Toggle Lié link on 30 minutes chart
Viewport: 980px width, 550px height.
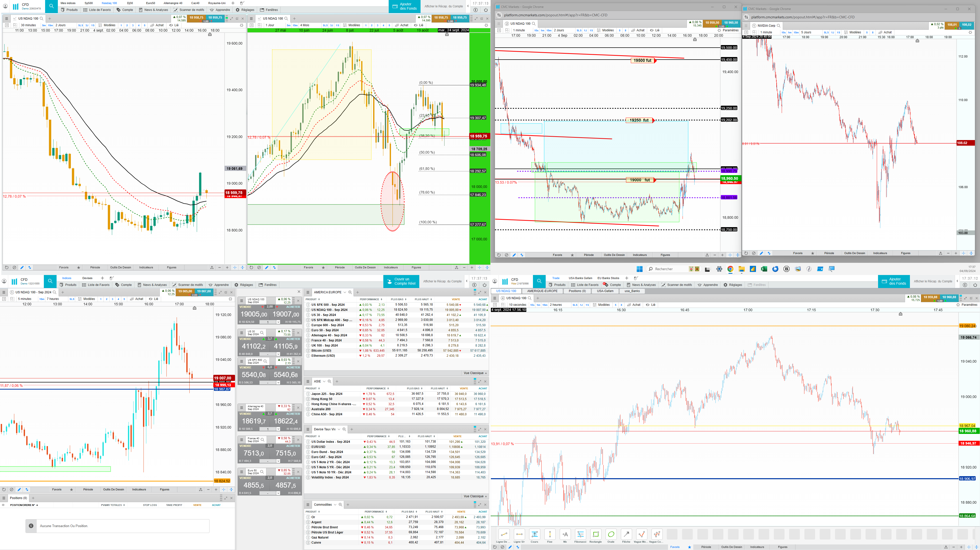[174, 25]
